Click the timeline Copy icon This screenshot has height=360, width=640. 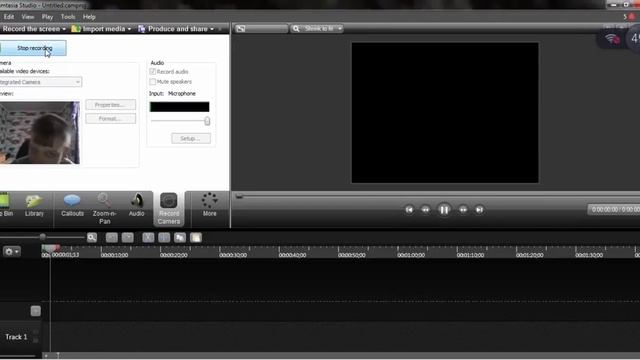coord(180,238)
